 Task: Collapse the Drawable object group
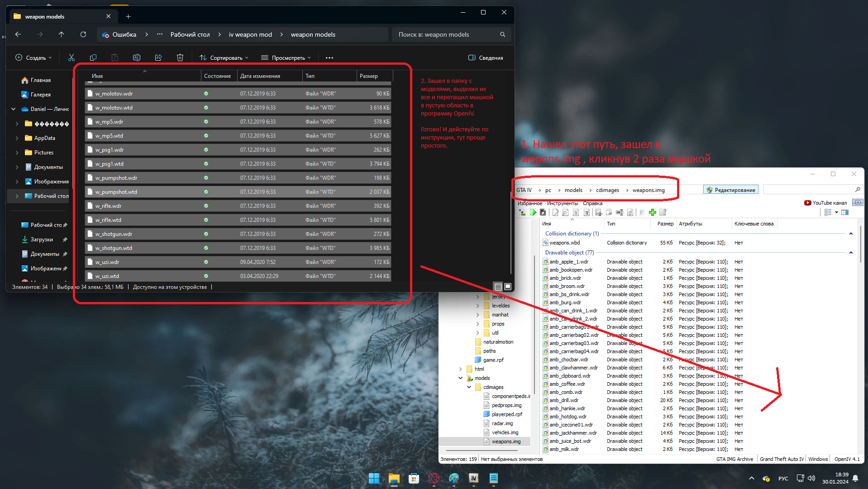(x=851, y=253)
